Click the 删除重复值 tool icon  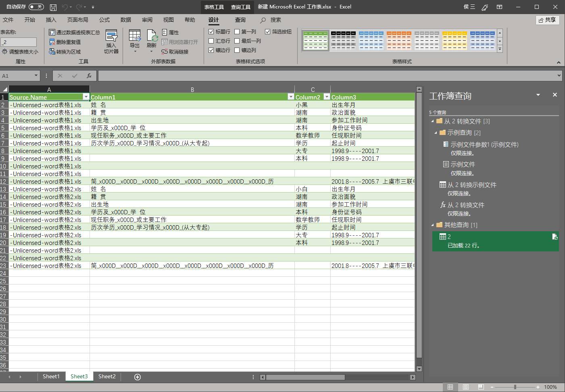(53, 41)
